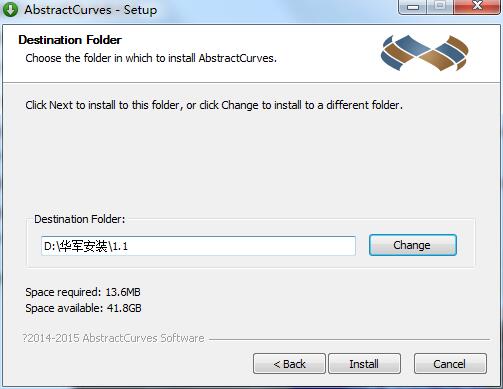This screenshot has width=503, height=389.
Task: Click the 'Destination Folder' bold heading
Action: tap(70, 40)
